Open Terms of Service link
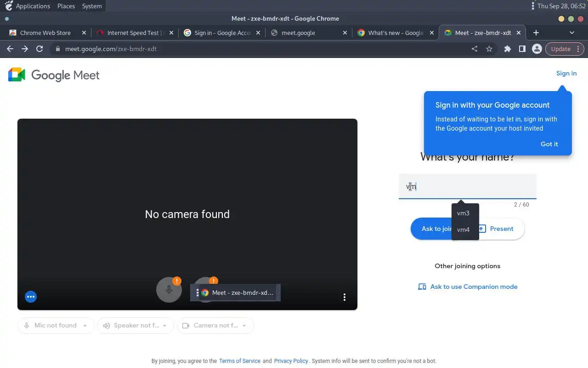This screenshot has height=368, width=588. pyautogui.click(x=239, y=361)
